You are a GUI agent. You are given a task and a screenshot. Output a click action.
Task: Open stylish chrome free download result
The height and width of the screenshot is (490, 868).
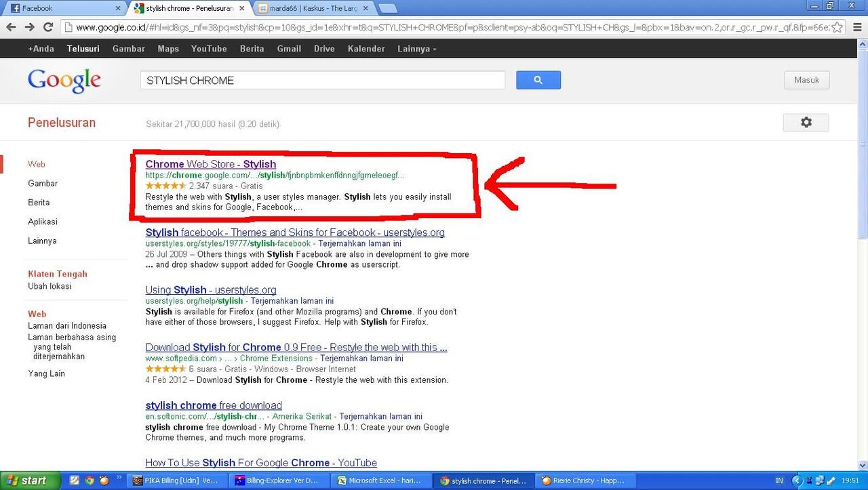click(x=214, y=405)
